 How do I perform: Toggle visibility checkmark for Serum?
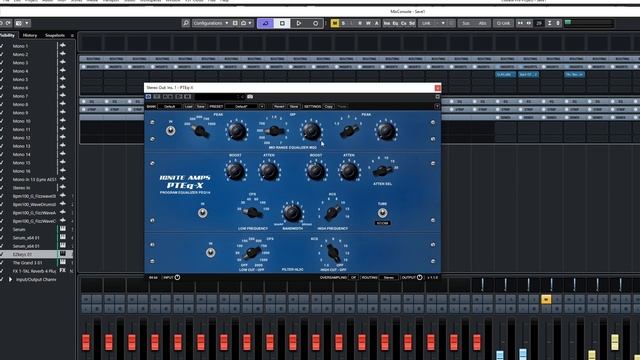[2, 229]
